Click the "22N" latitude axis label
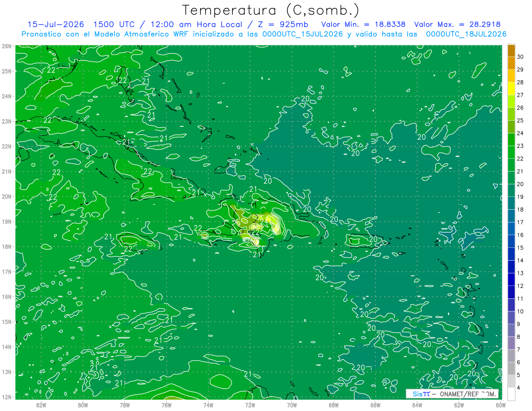Screen dimensions: 532x411 click(6, 146)
